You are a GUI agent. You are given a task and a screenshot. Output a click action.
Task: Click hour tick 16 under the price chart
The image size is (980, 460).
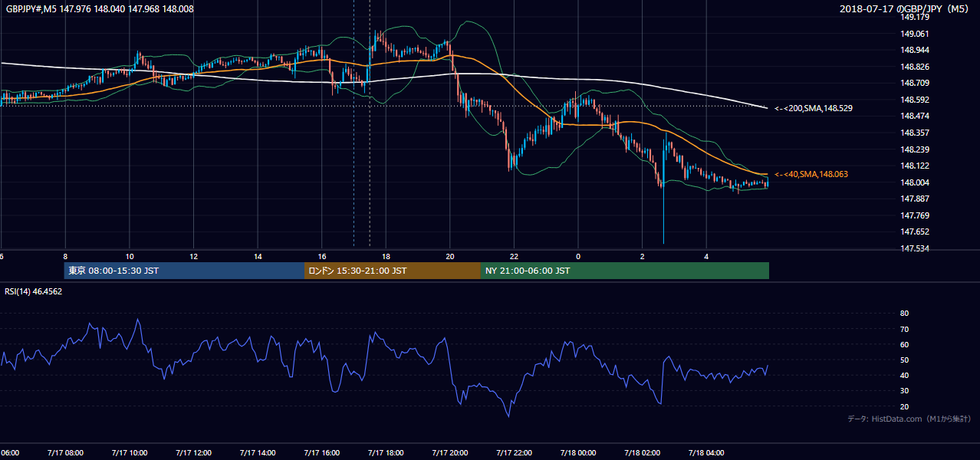coord(321,257)
